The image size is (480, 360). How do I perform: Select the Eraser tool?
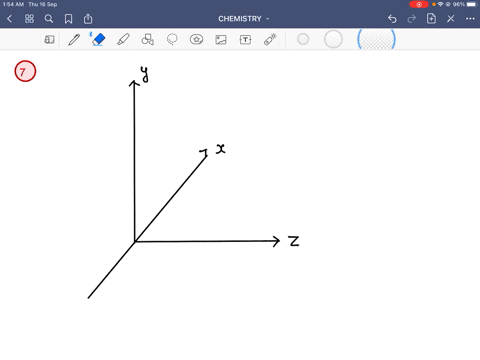pos(98,39)
